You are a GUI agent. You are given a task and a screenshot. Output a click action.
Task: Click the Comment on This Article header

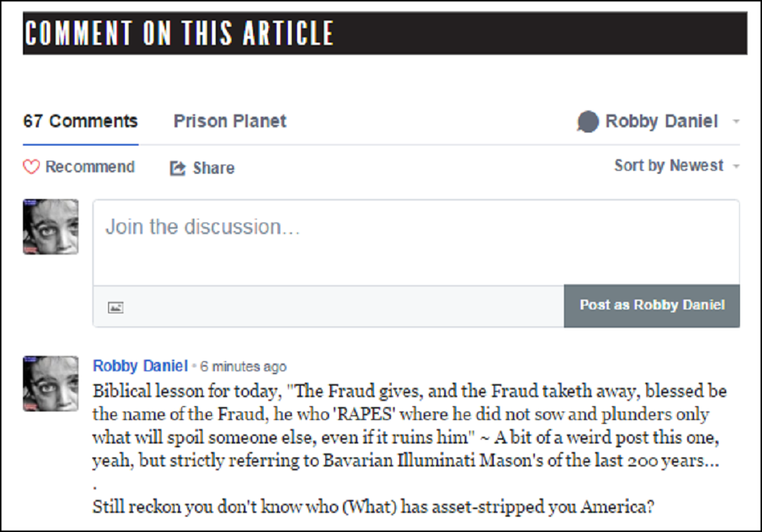point(180,34)
